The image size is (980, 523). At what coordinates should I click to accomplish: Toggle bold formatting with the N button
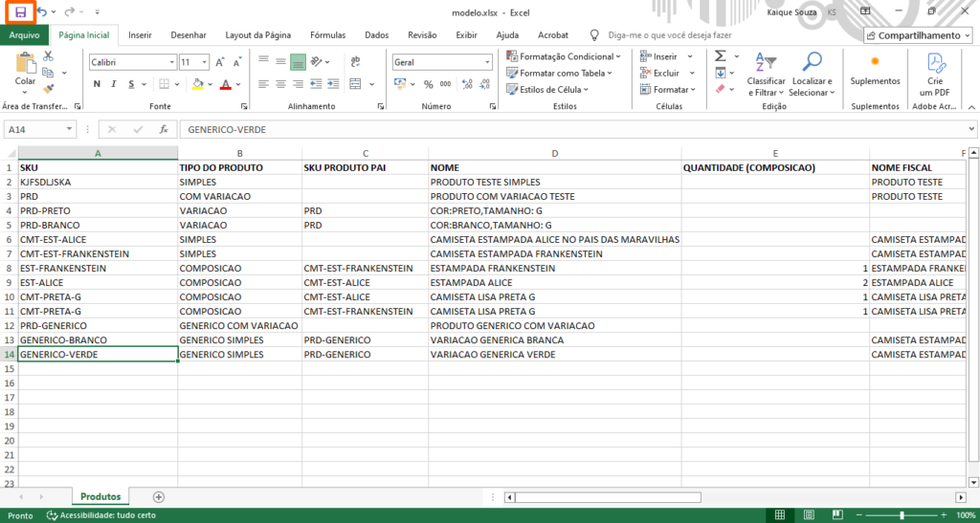(97, 84)
